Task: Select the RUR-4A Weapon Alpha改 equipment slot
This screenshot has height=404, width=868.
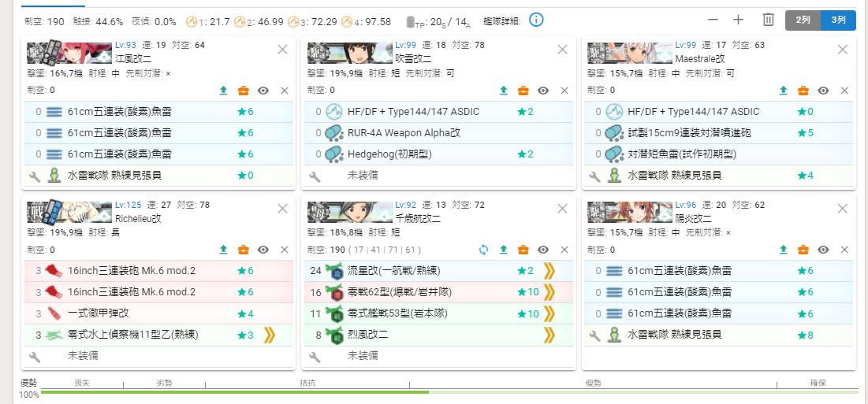Action: click(439, 133)
